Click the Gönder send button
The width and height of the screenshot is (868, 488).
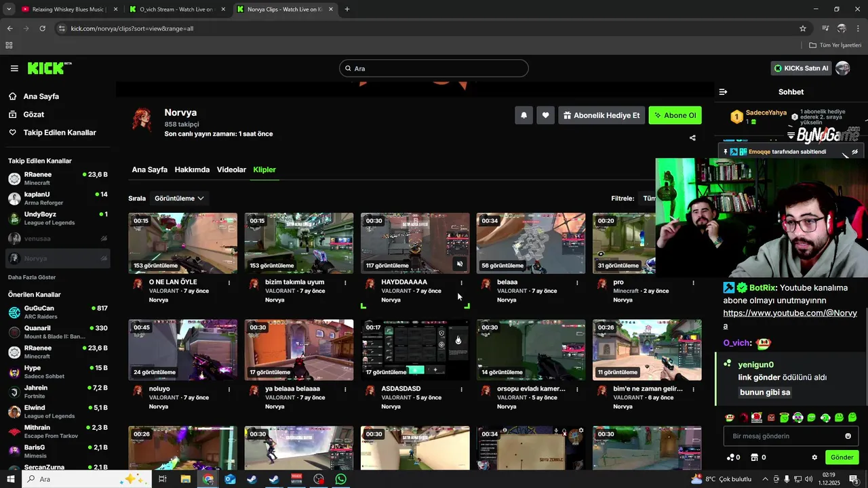(842, 457)
